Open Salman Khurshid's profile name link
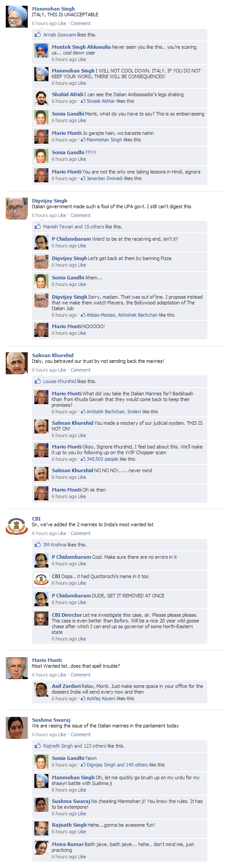The image size is (231, 868). point(53,355)
